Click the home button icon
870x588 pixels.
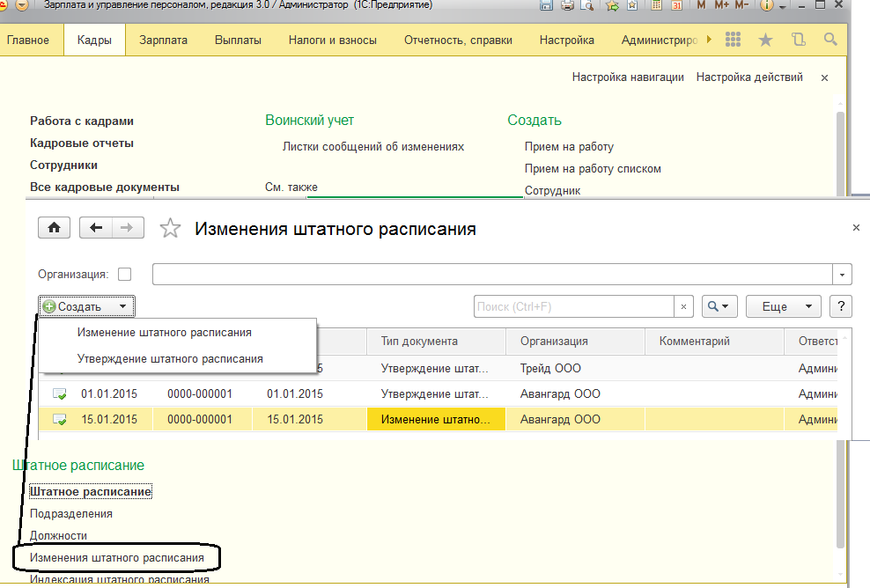click(54, 228)
